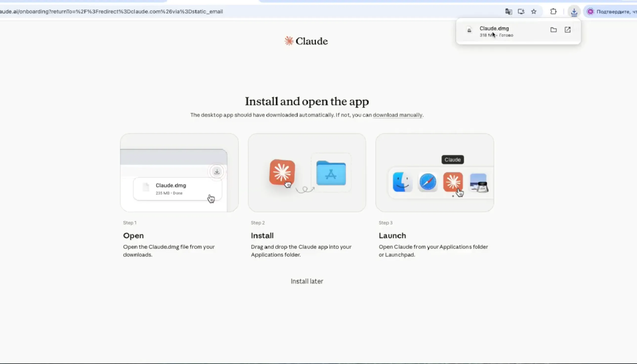Click the Step 1 Open illustration card
This screenshot has width=637, height=364.
tap(179, 173)
